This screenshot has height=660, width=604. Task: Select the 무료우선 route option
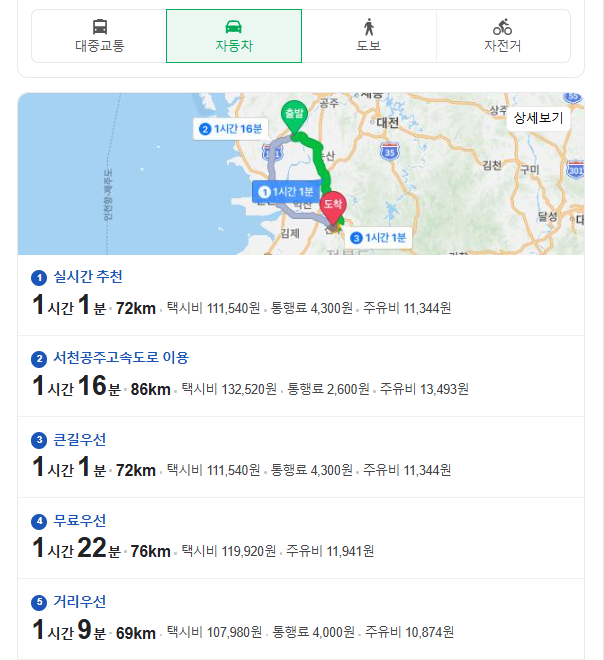[x=80, y=521]
